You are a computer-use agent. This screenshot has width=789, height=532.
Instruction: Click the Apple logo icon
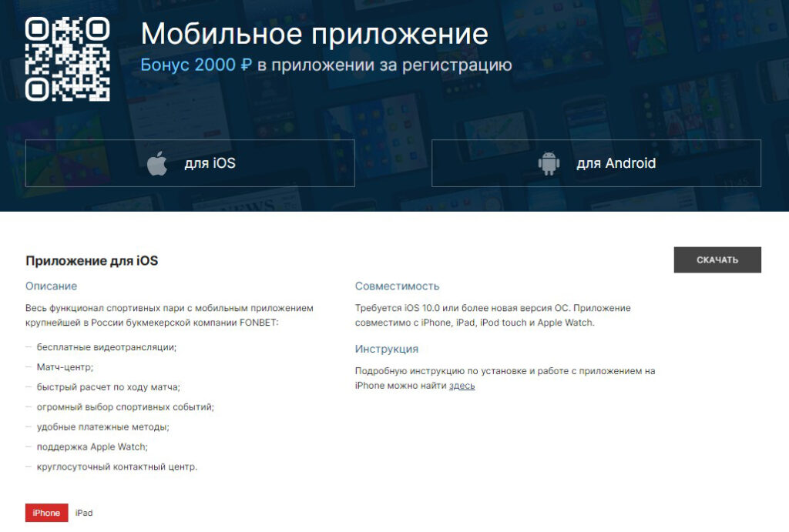pyautogui.click(x=157, y=163)
